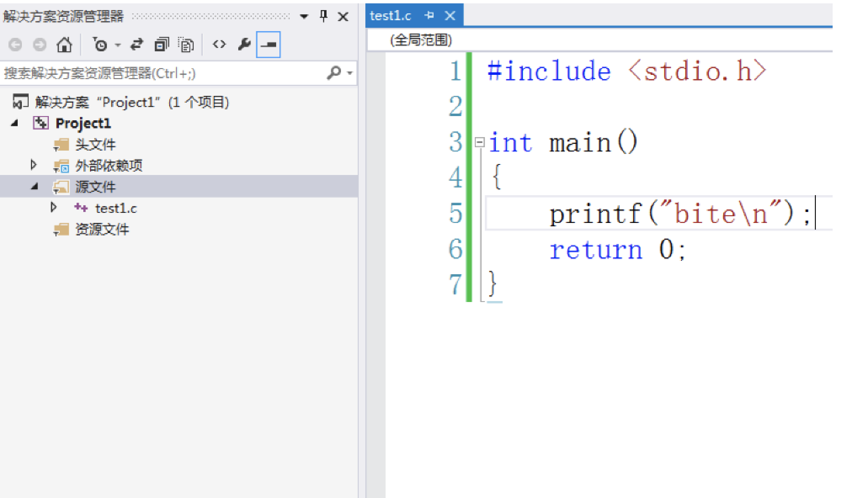Viewport: 868px width, 498px height.
Task: Select solution "Project1" root node
Action: [132, 102]
